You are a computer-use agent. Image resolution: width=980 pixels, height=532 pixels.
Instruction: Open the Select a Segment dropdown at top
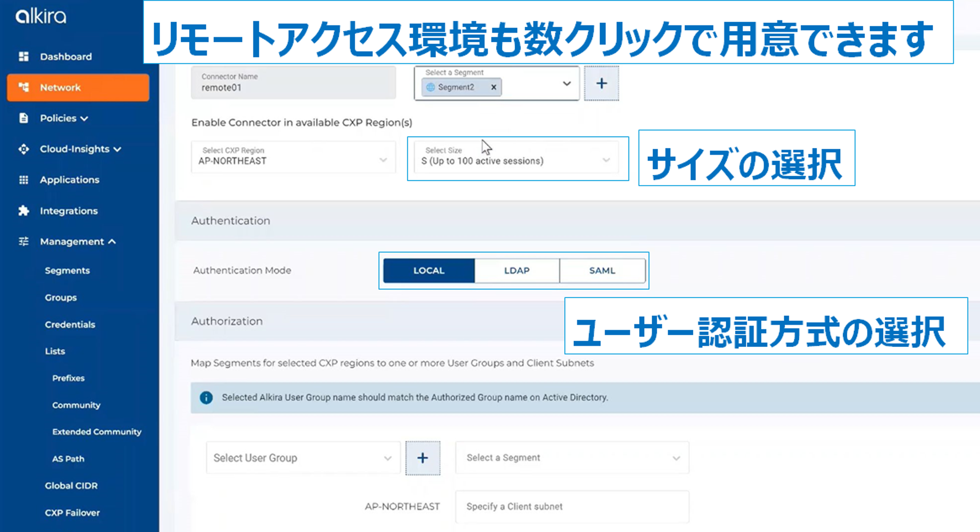click(x=497, y=84)
